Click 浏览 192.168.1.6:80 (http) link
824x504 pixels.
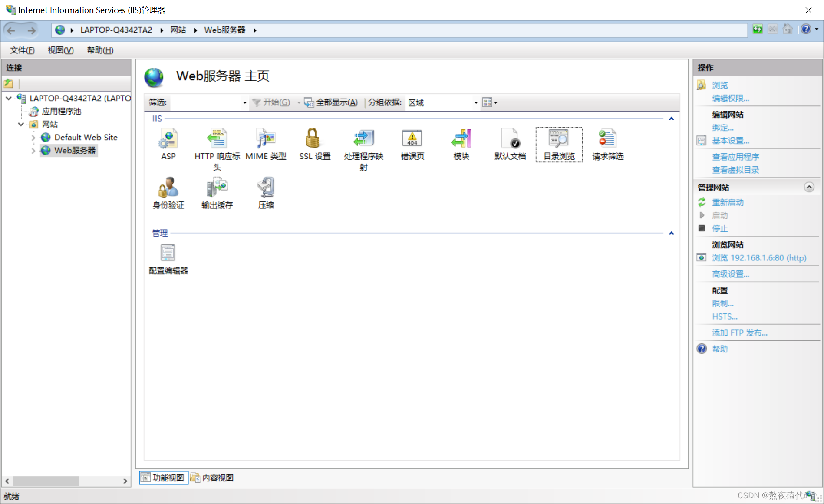click(759, 258)
